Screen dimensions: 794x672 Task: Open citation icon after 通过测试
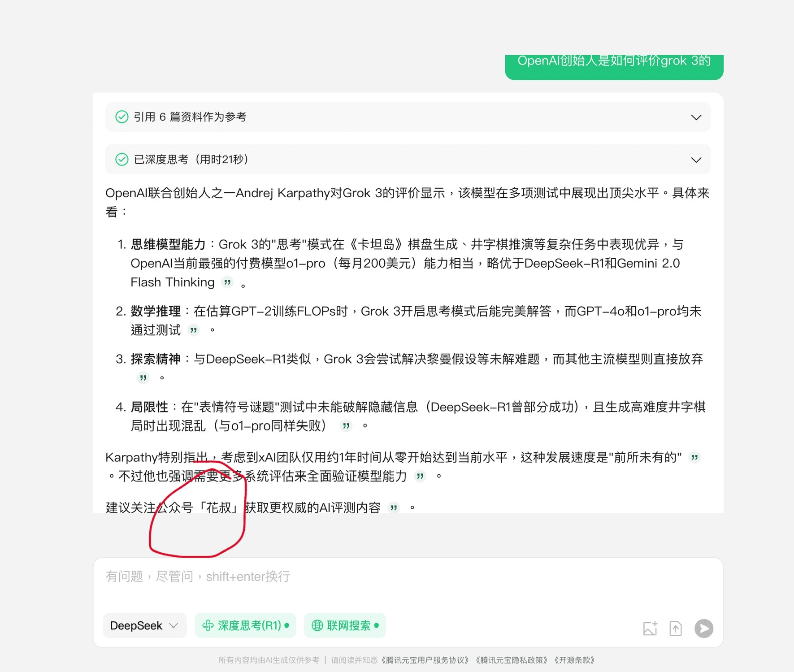193,330
